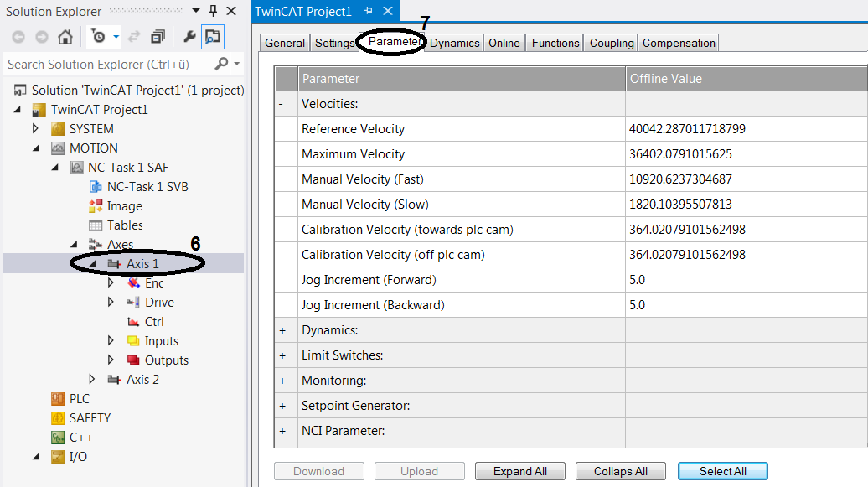Toggle the Preview Selected Items icon
868x487 pixels.
(213, 37)
